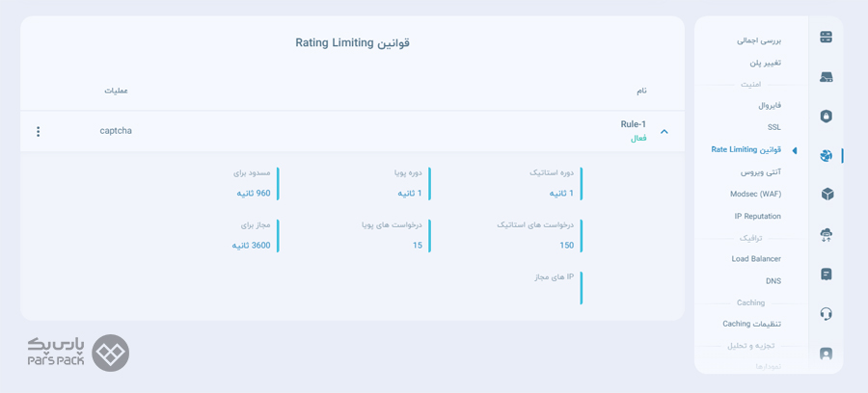Open IP Reputation menu item

coord(754,216)
